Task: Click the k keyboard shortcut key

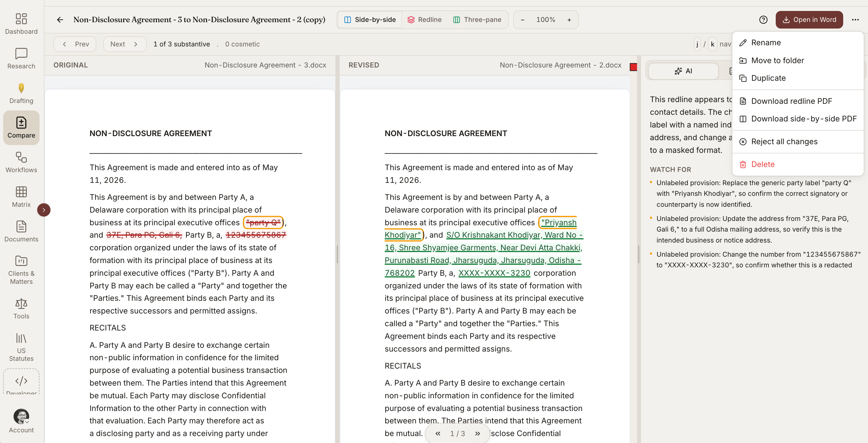Action: [712, 44]
